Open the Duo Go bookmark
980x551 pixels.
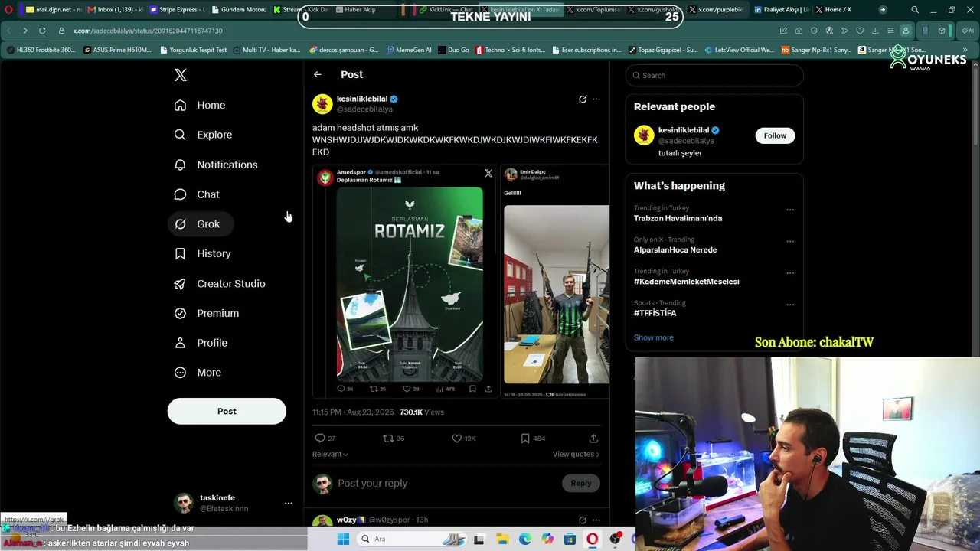pos(453,50)
